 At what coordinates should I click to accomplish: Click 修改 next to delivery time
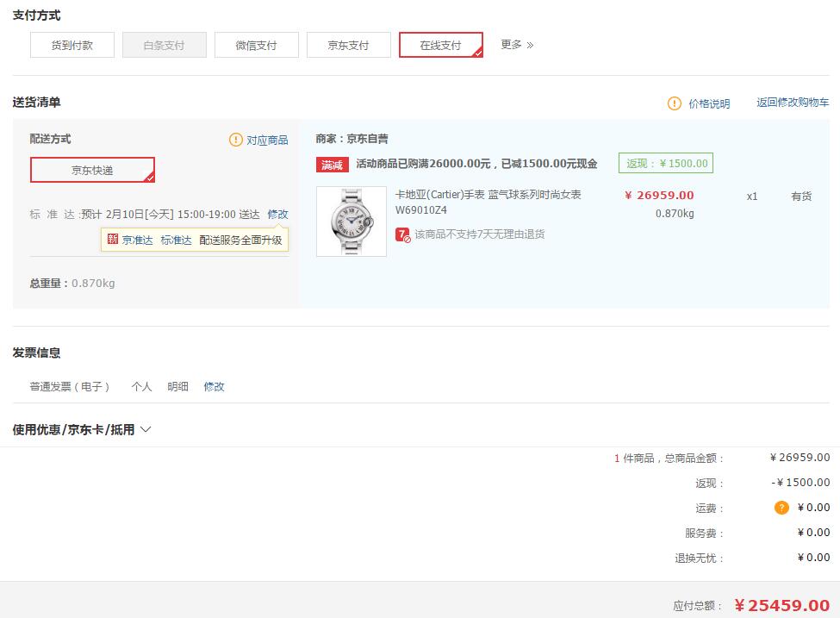(x=277, y=215)
